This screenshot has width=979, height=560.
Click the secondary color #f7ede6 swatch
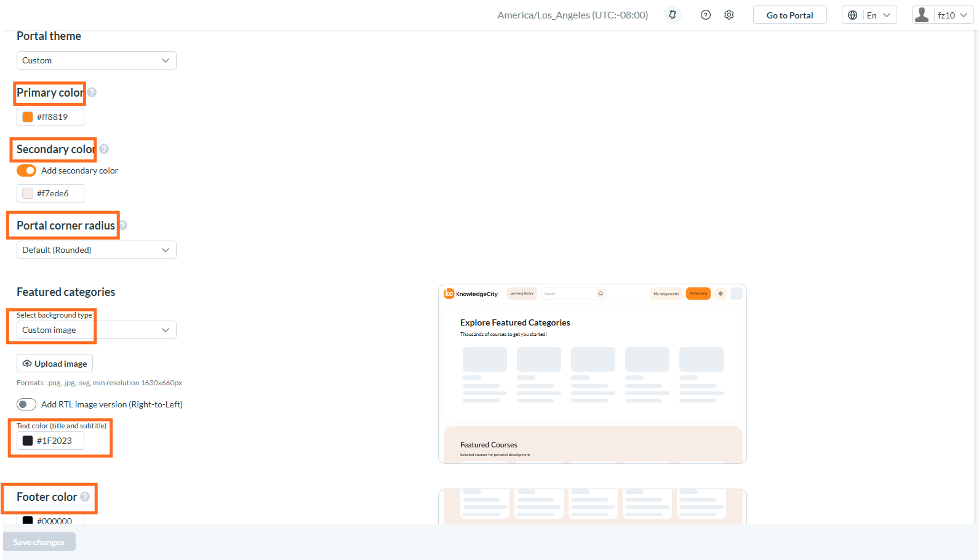(x=28, y=193)
